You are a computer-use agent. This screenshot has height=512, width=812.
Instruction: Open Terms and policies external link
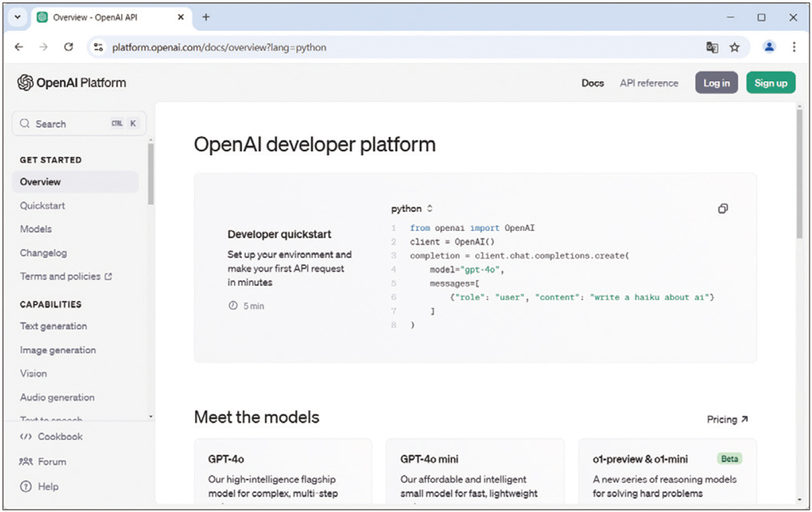click(x=60, y=276)
